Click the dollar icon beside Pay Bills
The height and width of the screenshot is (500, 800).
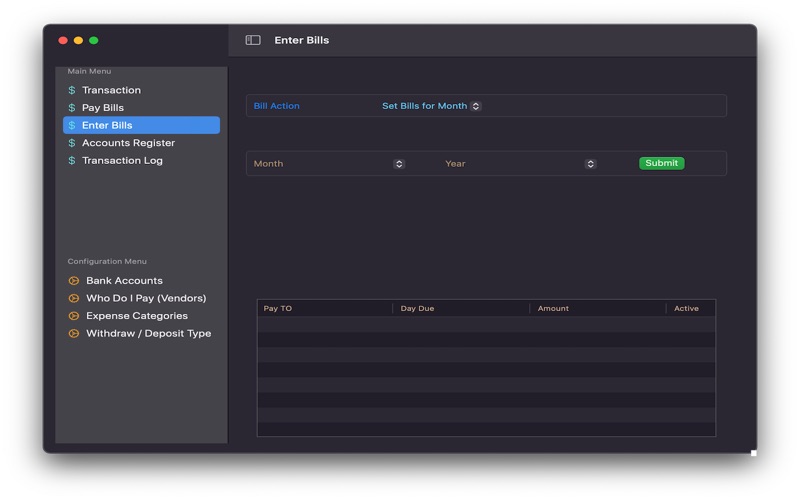[x=72, y=108]
